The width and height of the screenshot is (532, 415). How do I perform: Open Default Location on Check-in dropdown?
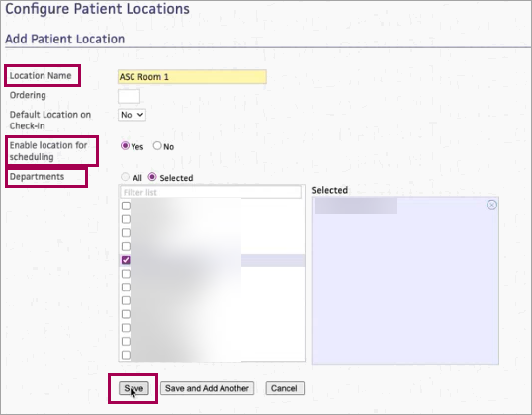[132, 115]
